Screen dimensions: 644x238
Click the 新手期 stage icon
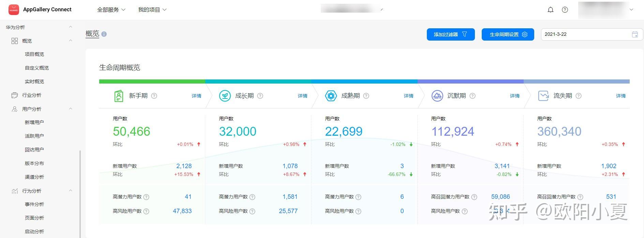[118, 96]
